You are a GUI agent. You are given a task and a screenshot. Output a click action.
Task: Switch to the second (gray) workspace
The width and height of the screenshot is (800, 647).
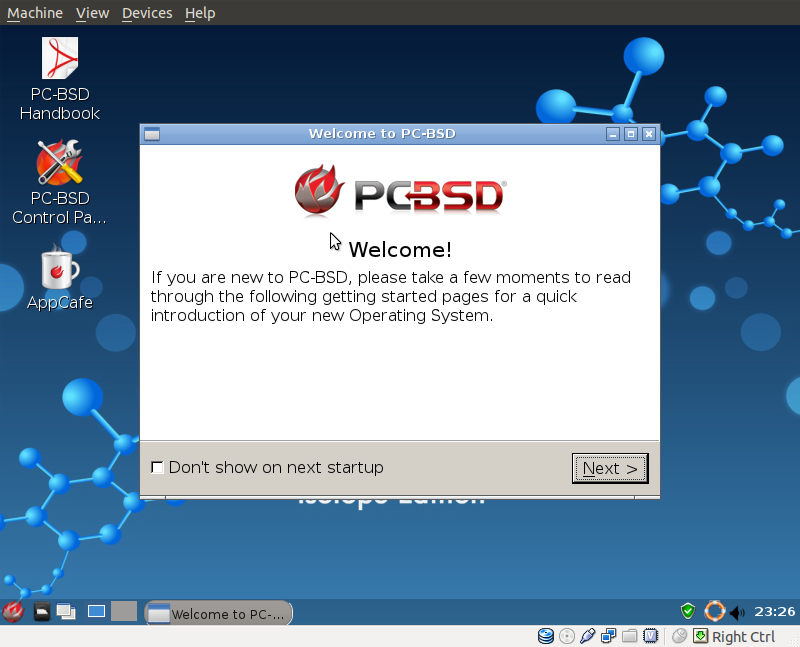[x=124, y=611]
